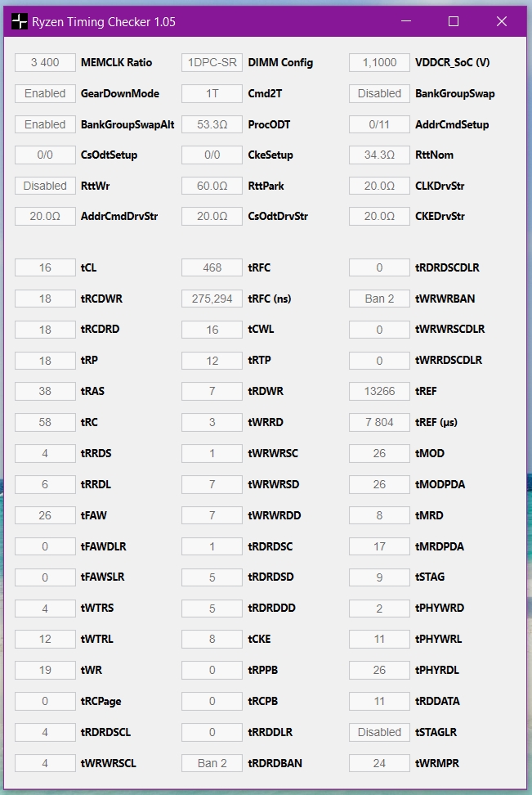Select the GearDownMode value field
Image resolution: width=532 pixels, height=795 pixels.
[45, 93]
